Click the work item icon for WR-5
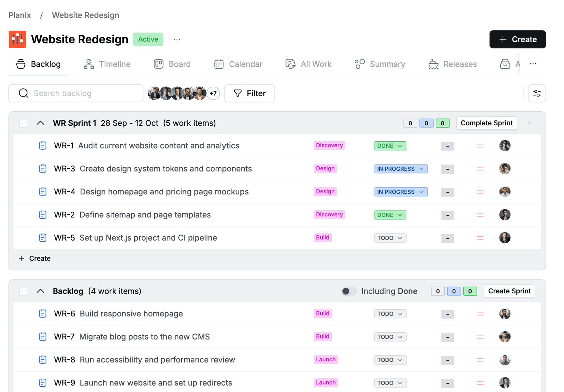This screenshot has height=392, width=564. pos(43,238)
